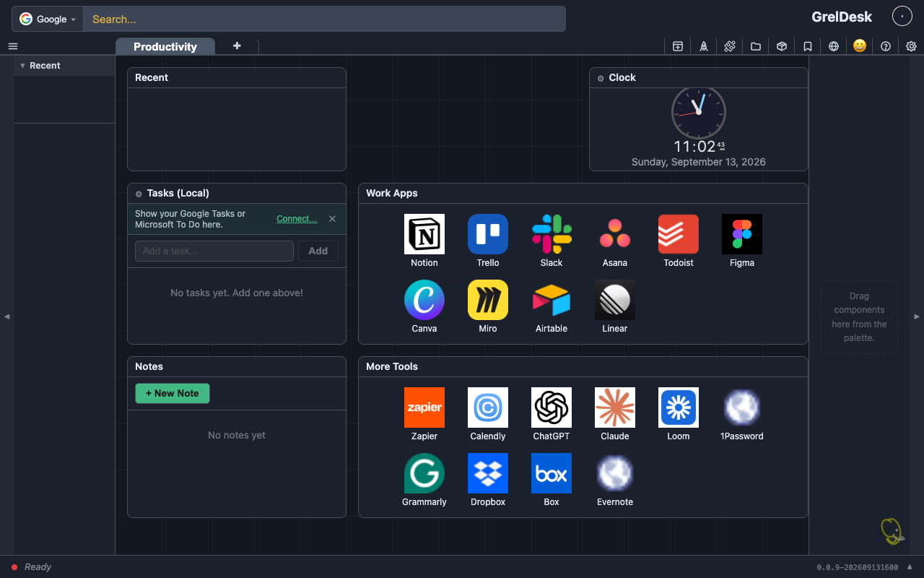Image resolution: width=924 pixels, height=578 pixels.
Task: Open Tasks widget settings gear
Action: click(139, 194)
